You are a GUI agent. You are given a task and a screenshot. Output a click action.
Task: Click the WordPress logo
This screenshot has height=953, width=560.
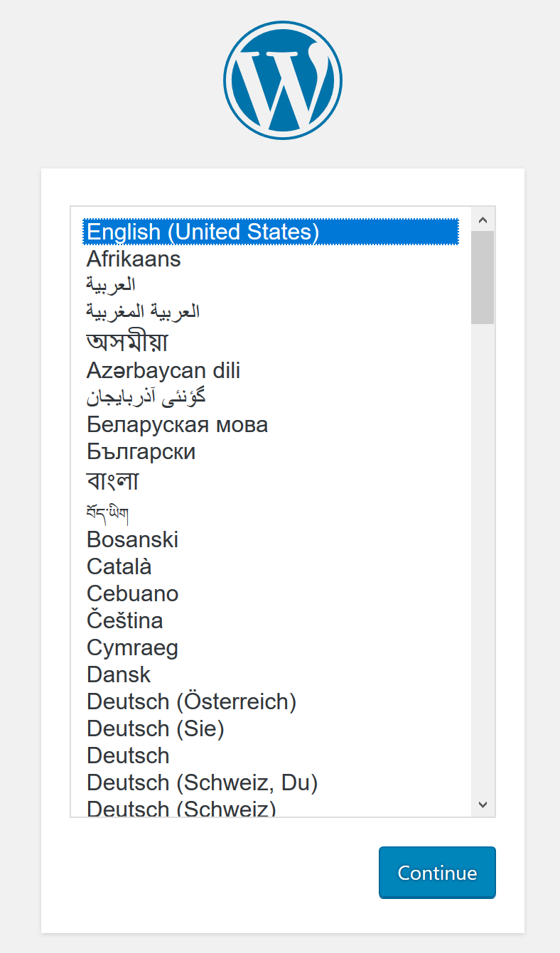[x=283, y=80]
